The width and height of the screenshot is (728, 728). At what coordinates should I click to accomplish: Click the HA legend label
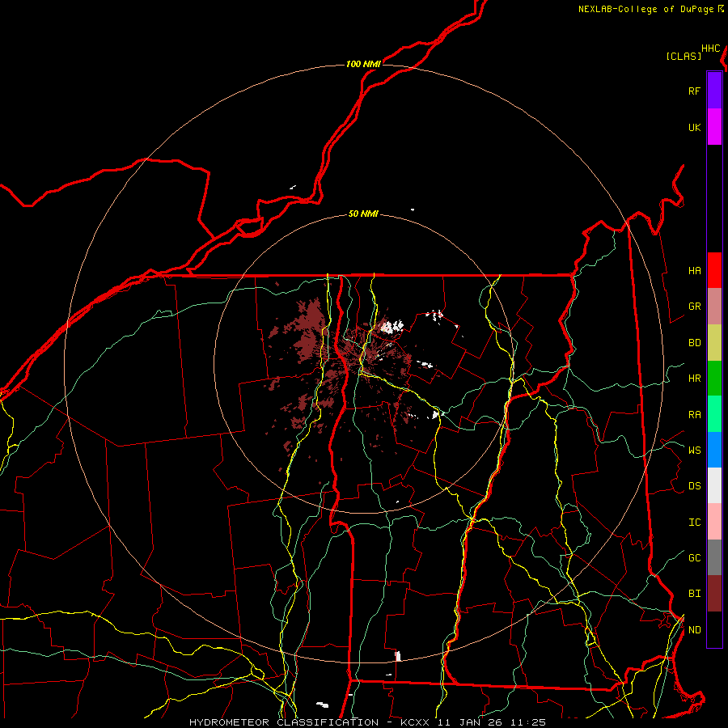[694, 271]
